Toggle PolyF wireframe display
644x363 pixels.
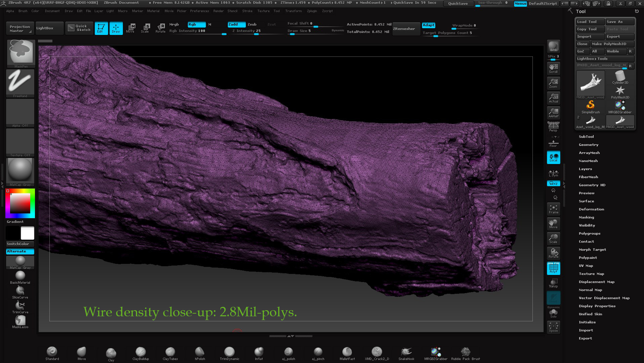[x=553, y=268]
